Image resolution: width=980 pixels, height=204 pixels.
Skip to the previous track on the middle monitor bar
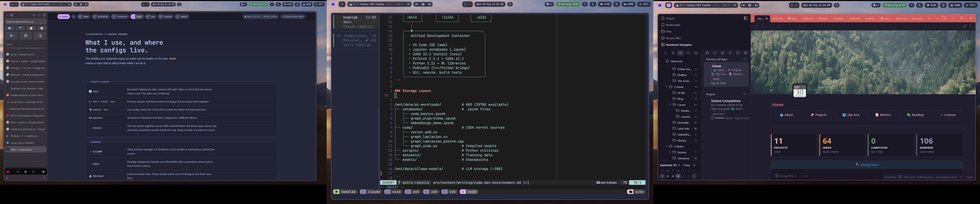416,5
